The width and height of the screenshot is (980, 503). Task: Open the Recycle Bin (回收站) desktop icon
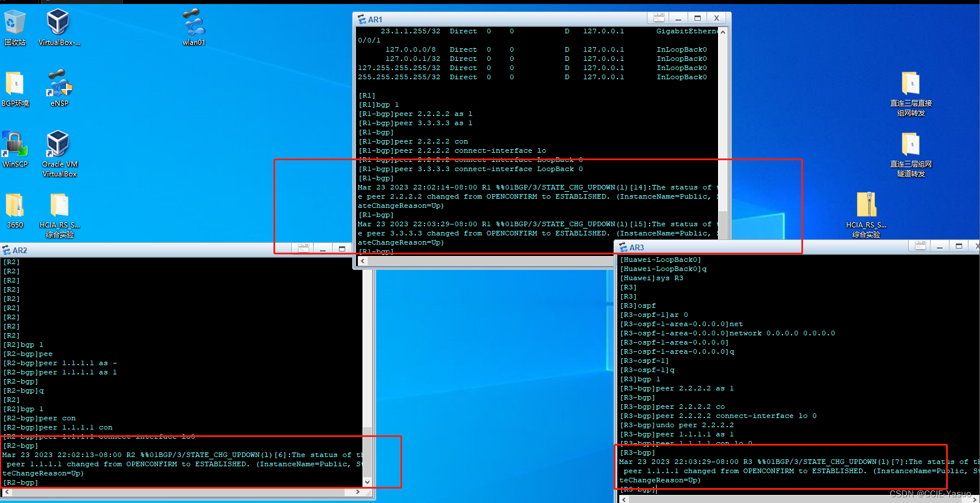pyautogui.click(x=15, y=28)
